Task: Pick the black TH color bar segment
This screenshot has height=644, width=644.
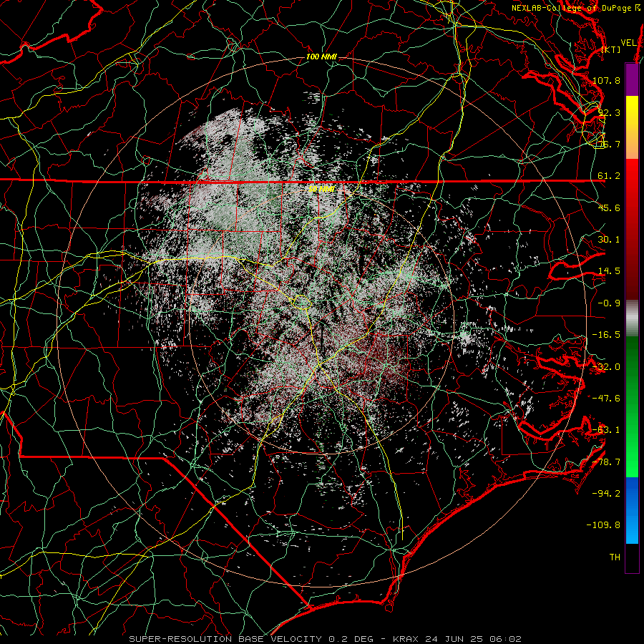Action: 632,558
